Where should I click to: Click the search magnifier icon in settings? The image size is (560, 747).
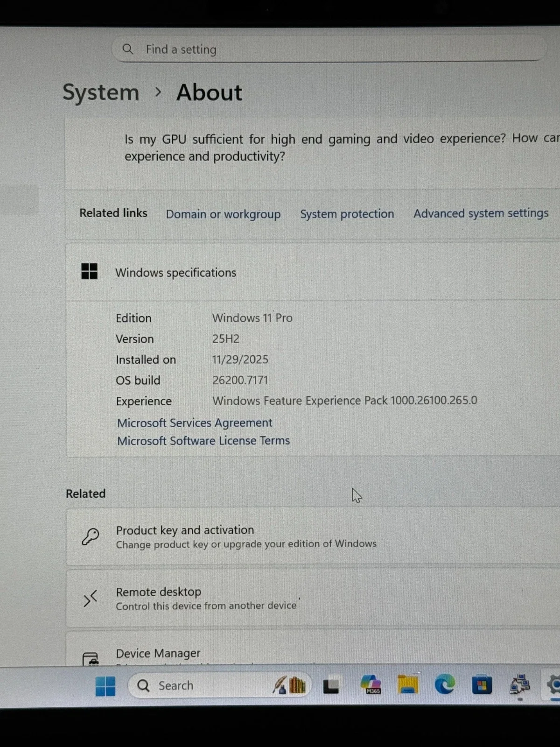coord(128,49)
